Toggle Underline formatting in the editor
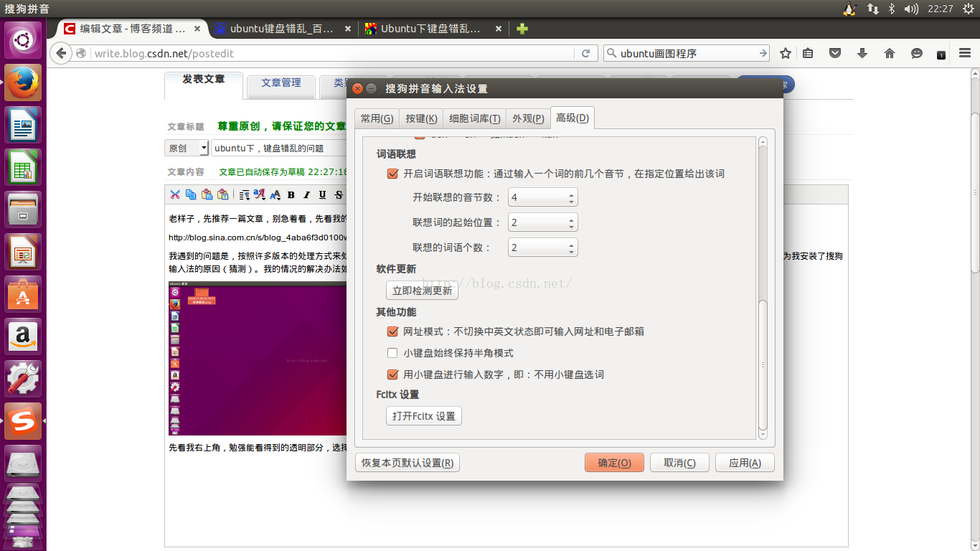Screen dimensions: 980x551 [322, 194]
